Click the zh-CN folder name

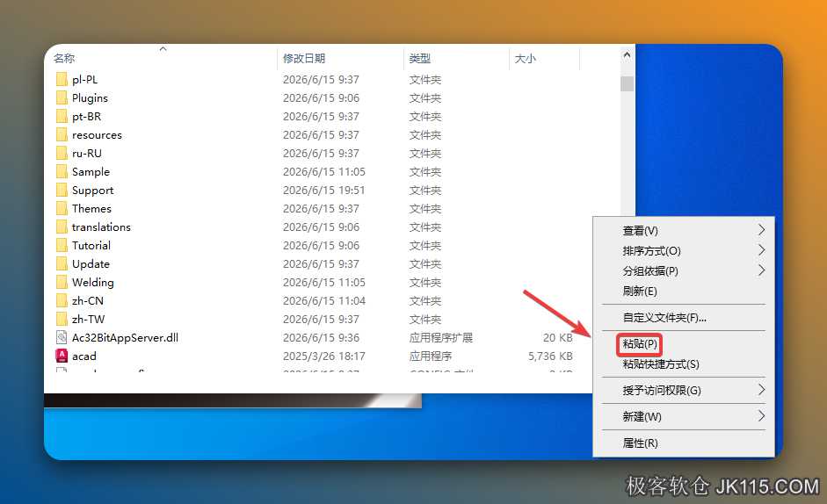click(x=88, y=301)
